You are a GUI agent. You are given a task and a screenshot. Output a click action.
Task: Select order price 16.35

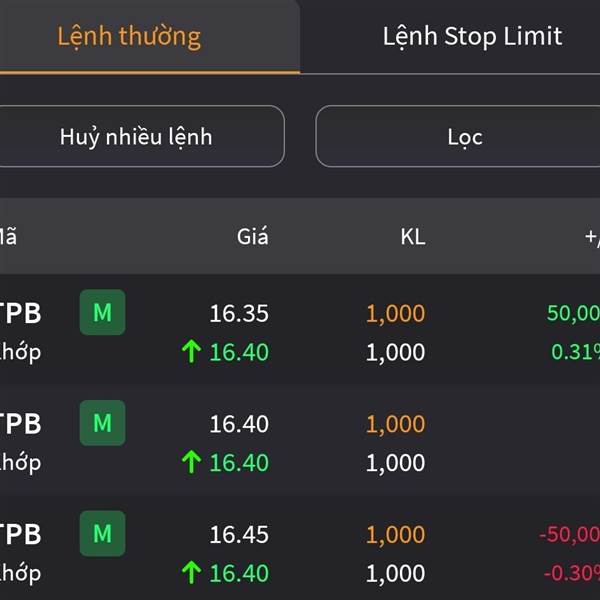pyautogui.click(x=239, y=313)
